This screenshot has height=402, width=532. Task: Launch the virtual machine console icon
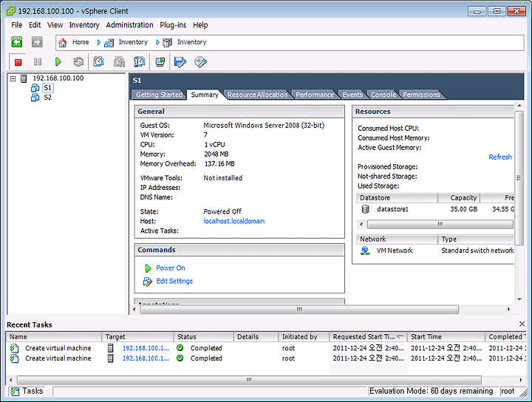point(160,62)
